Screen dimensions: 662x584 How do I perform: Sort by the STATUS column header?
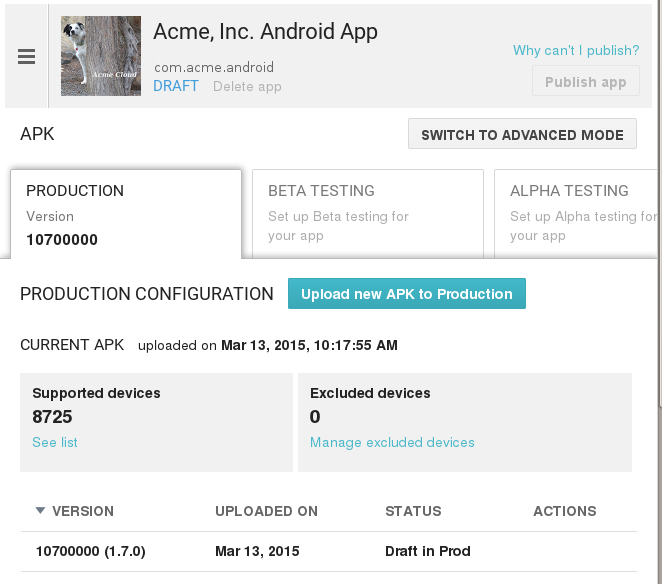(x=413, y=511)
